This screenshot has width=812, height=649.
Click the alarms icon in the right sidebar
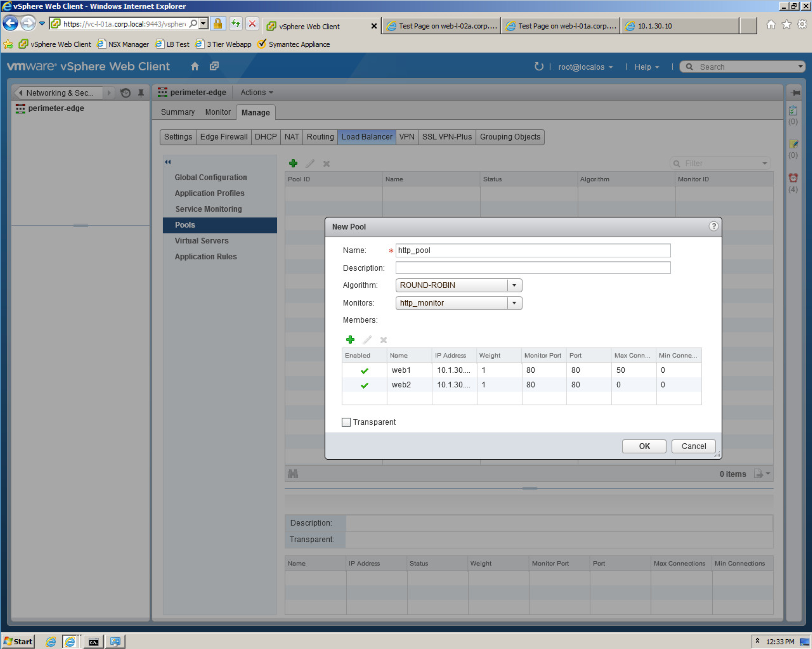click(x=793, y=178)
